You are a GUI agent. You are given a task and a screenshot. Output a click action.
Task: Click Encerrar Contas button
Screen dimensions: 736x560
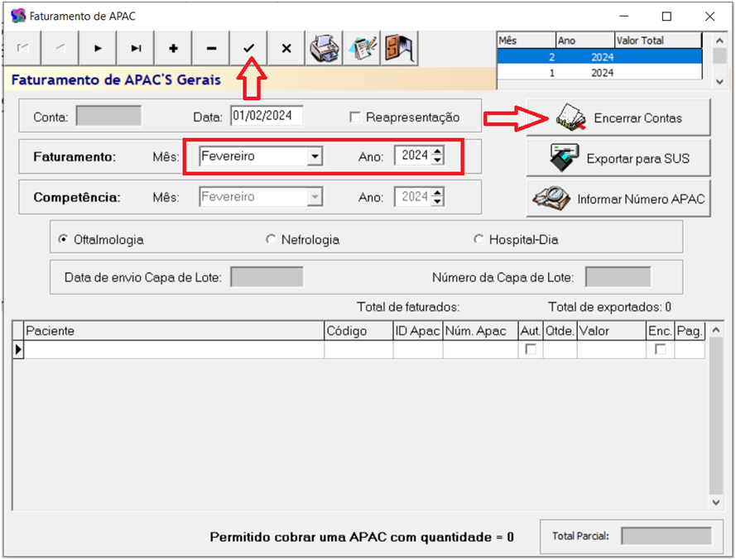618,117
